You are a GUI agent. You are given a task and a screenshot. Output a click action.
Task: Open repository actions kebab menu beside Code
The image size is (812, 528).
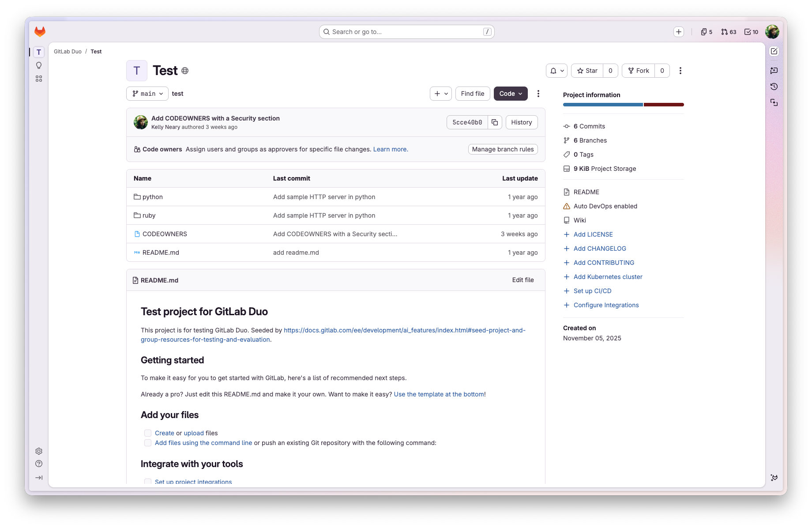(538, 94)
